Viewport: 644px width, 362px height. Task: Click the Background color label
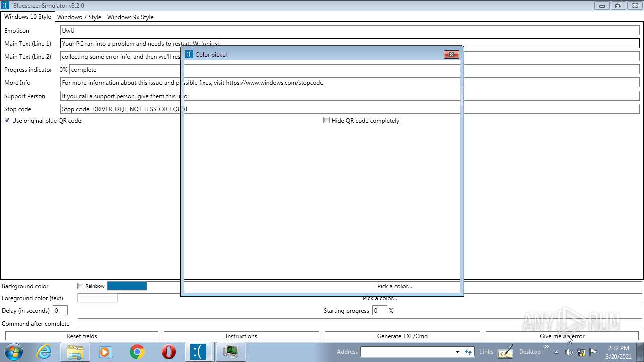[x=25, y=286]
